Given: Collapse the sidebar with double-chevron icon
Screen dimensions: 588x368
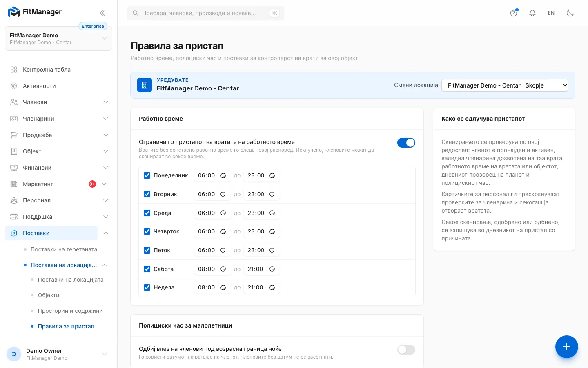Looking at the screenshot, I should pos(102,13).
